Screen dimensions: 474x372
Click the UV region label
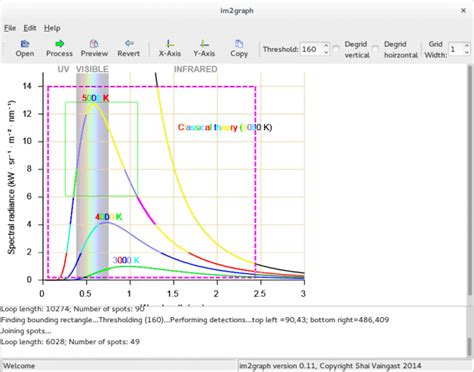point(63,69)
